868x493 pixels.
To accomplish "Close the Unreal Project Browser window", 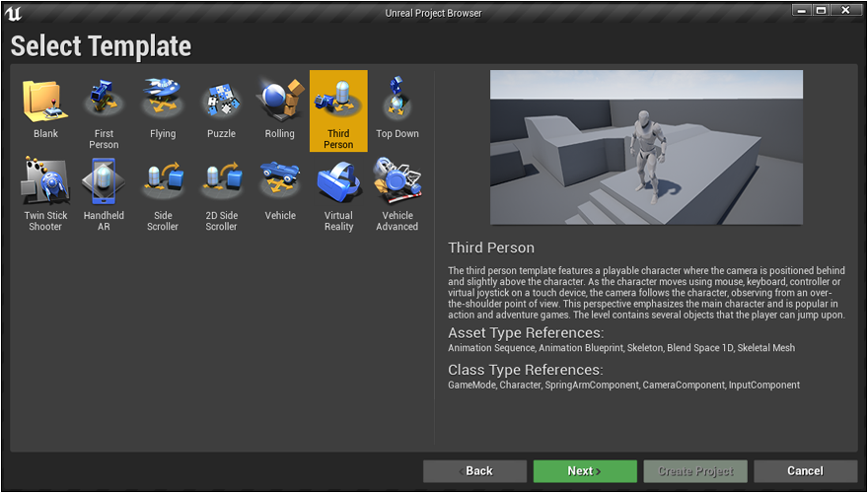I will [x=845, y=10].
